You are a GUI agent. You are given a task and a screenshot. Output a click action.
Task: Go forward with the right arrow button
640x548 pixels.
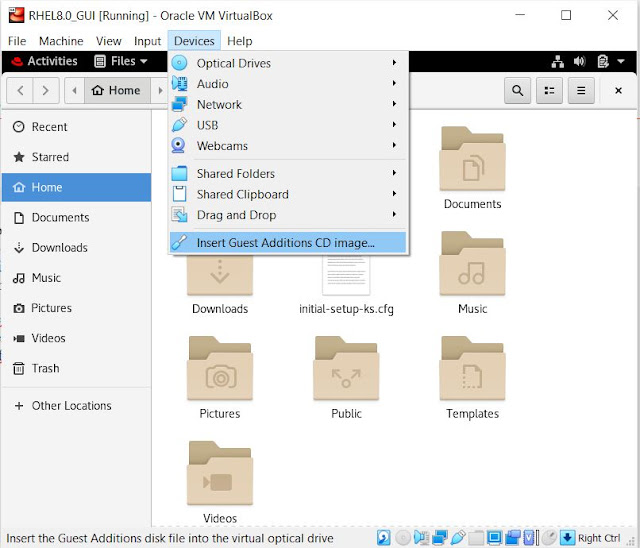(46, 90)
